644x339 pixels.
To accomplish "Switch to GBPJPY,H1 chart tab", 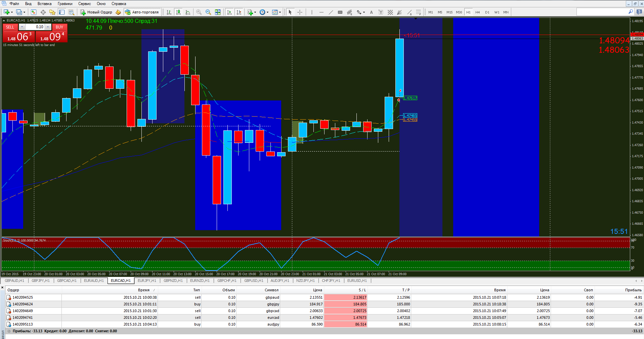I will tap(41, 281).
